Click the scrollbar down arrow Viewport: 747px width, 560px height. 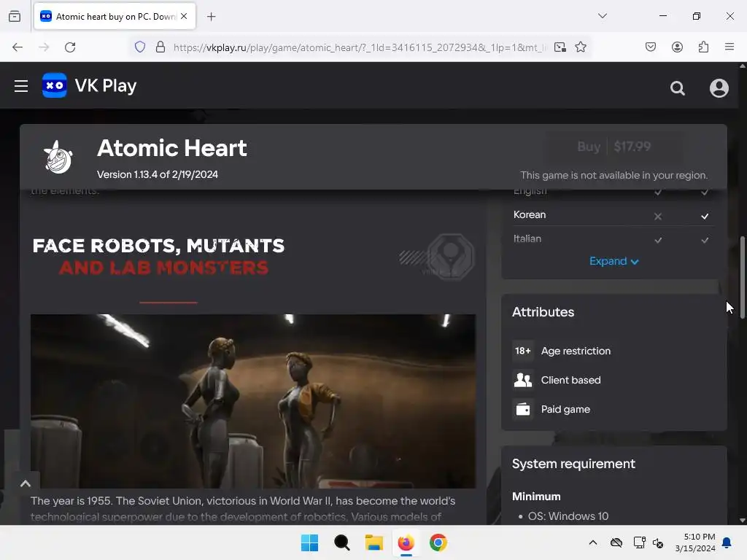[x=742, y=521]
